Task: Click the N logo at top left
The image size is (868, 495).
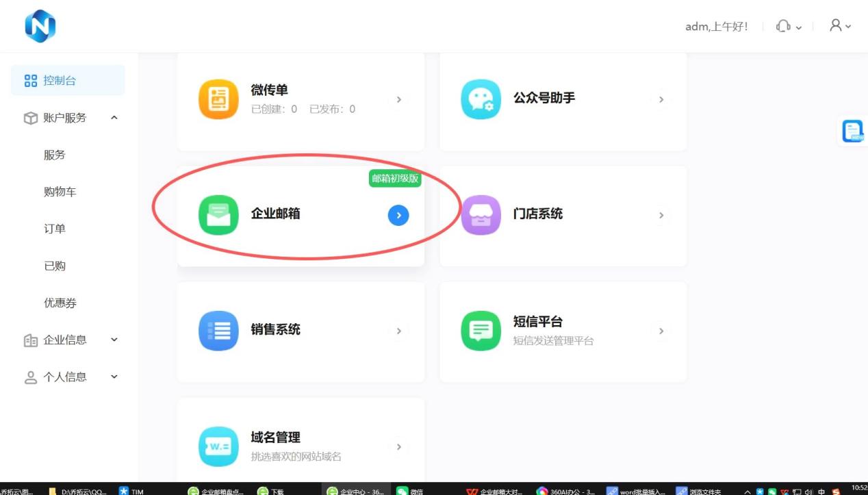Action: (40, 26)
